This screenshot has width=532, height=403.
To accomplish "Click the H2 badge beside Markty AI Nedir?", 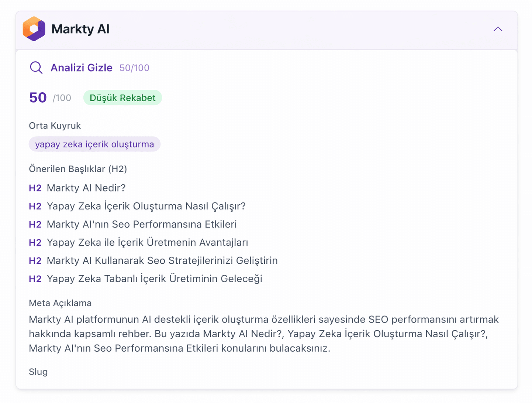I will point(35,188).
